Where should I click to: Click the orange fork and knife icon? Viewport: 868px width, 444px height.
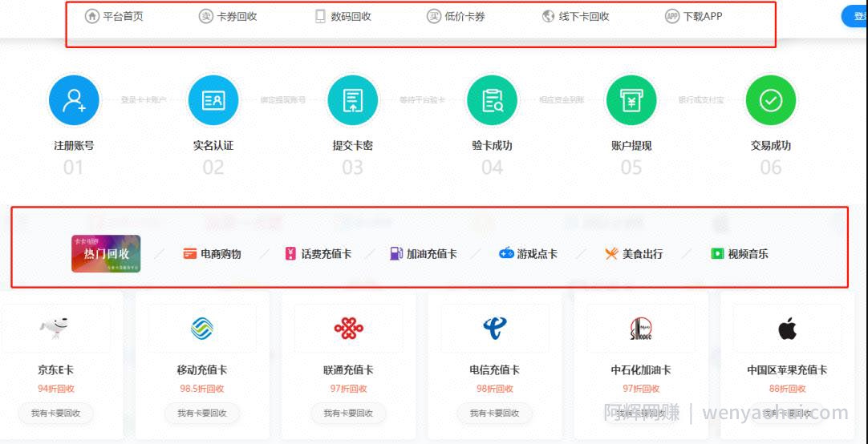612,254
